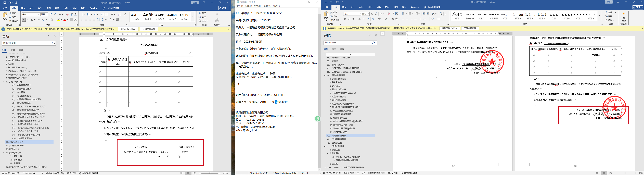Screen dimensions: 644x175
Task: Toggle justify alignment in 磐石-商务技术册 window
Action: coord(416,19)
